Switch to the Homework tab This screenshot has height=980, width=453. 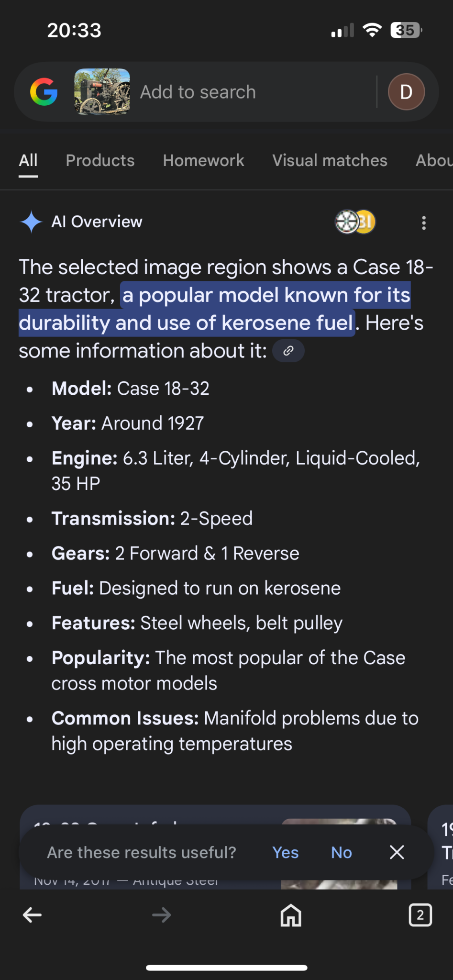(203, 161)
